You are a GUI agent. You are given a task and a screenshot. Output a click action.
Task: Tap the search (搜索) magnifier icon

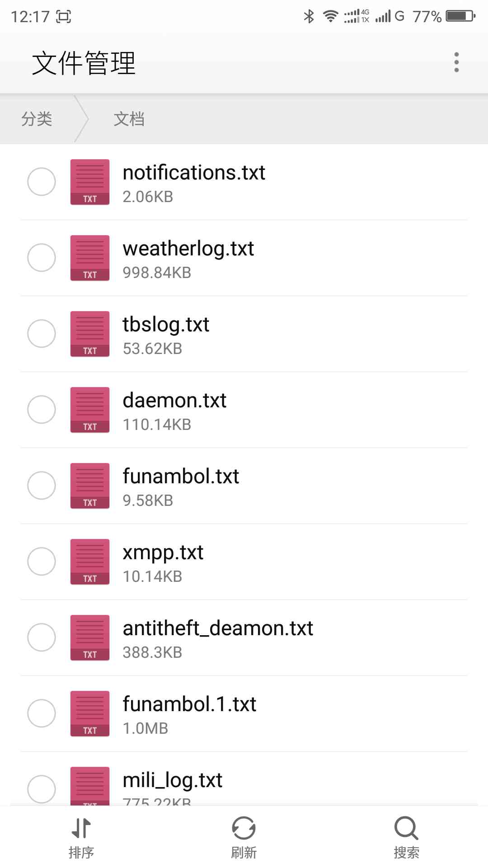tap(406, 828)
